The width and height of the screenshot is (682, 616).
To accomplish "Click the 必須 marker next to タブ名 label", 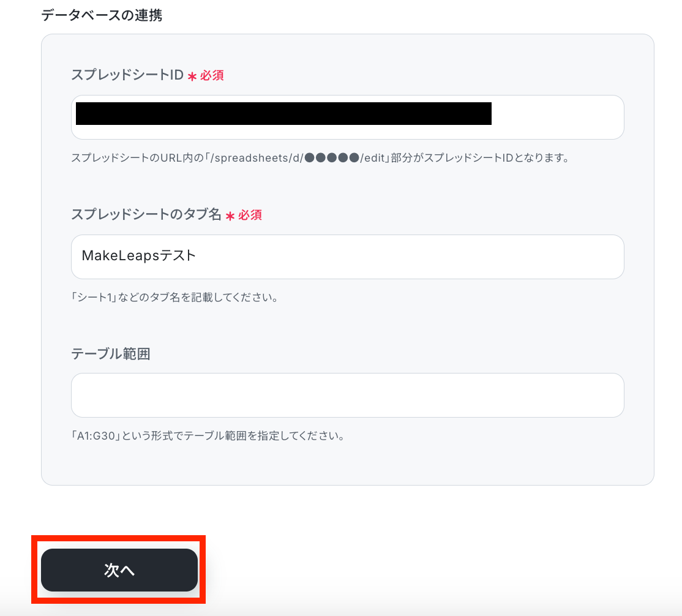I will click(x=250, y=215).
